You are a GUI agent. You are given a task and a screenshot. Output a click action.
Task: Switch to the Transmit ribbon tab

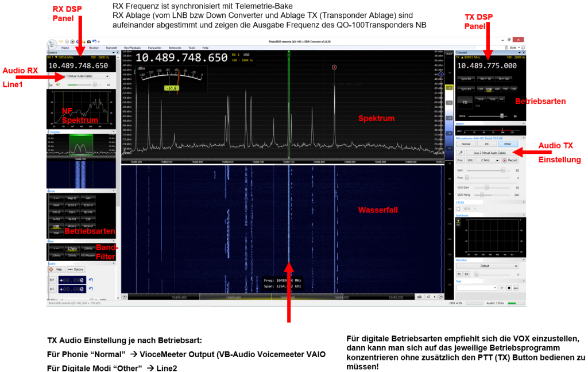[x=111, y=48]
